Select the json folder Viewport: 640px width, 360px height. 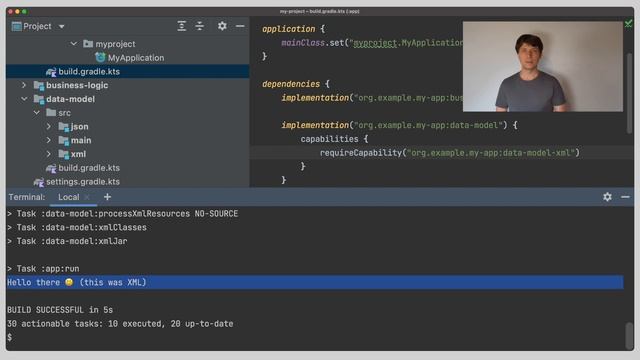80,127
